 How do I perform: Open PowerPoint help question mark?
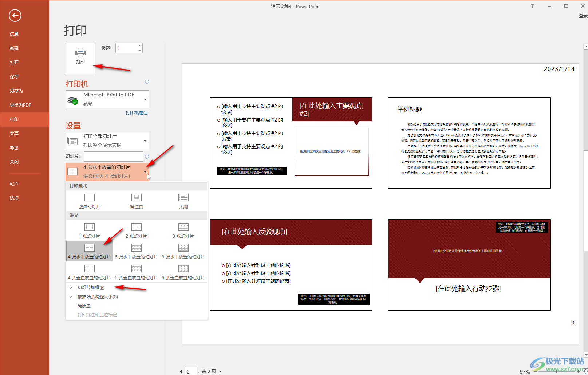[532, 6]
